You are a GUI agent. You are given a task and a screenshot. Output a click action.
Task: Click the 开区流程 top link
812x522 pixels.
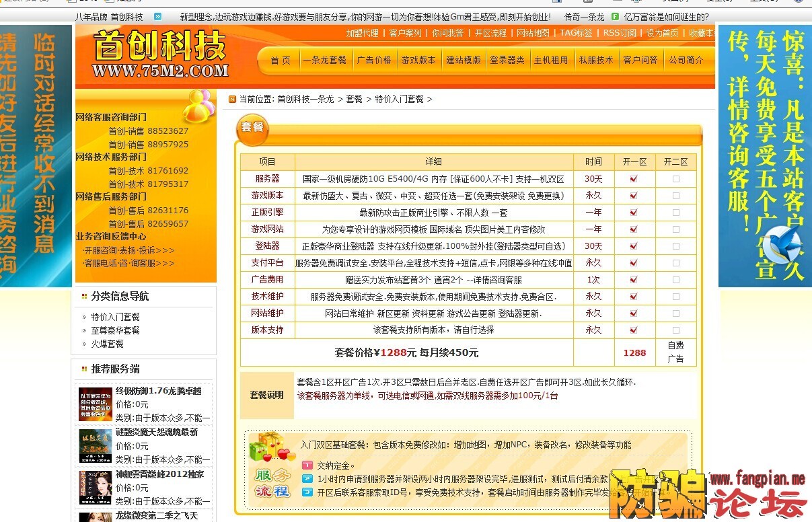point(490,33)
